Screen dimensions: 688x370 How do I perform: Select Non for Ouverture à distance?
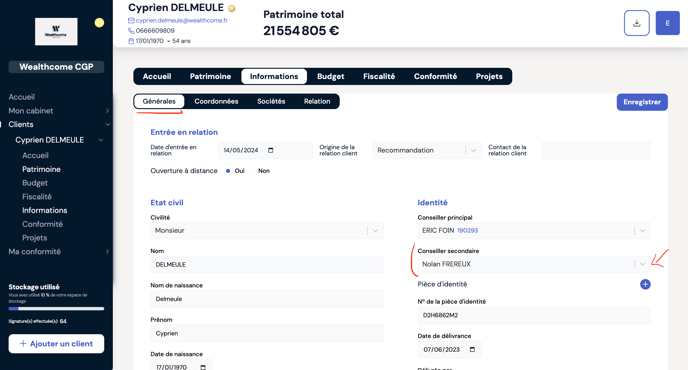pos(251,171)
